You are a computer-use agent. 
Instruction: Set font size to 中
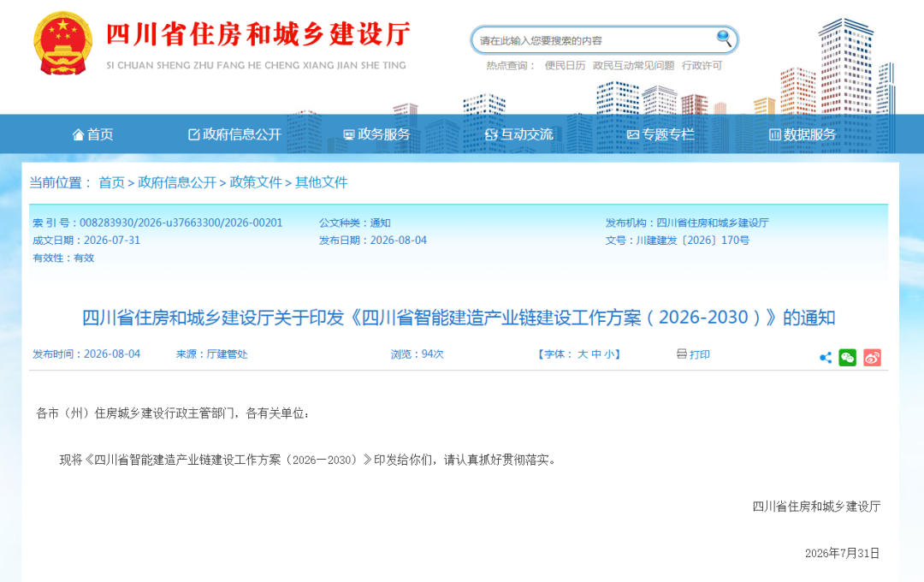tap(596, 354)
